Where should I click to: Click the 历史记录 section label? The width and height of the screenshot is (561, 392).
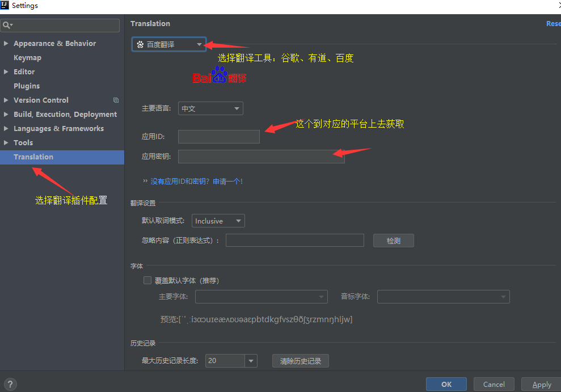pyautogui.click(x=143, y=343)
